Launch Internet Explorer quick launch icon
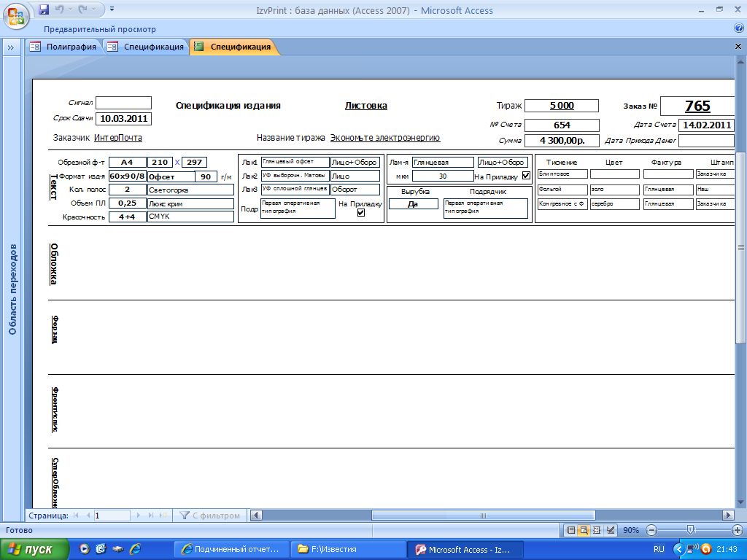The width and height of the screenshot is (747, 560). click(x=135, y=549)
